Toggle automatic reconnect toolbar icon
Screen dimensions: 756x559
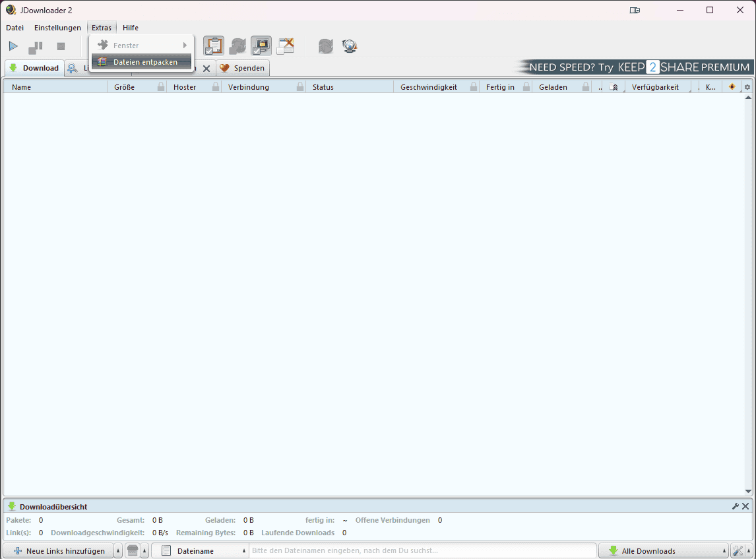[237, 46]
